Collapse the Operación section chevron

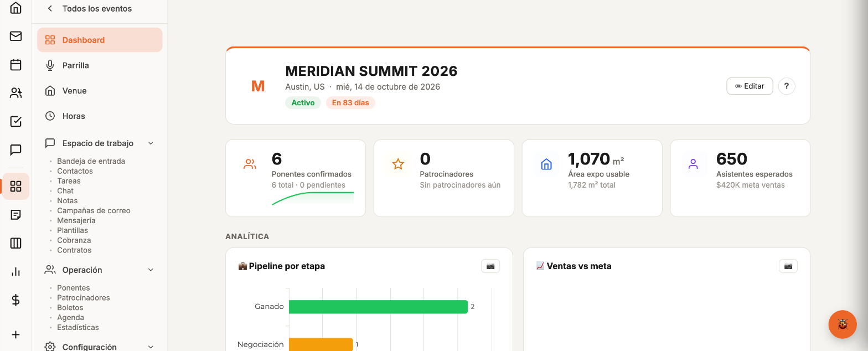point(151,270)
